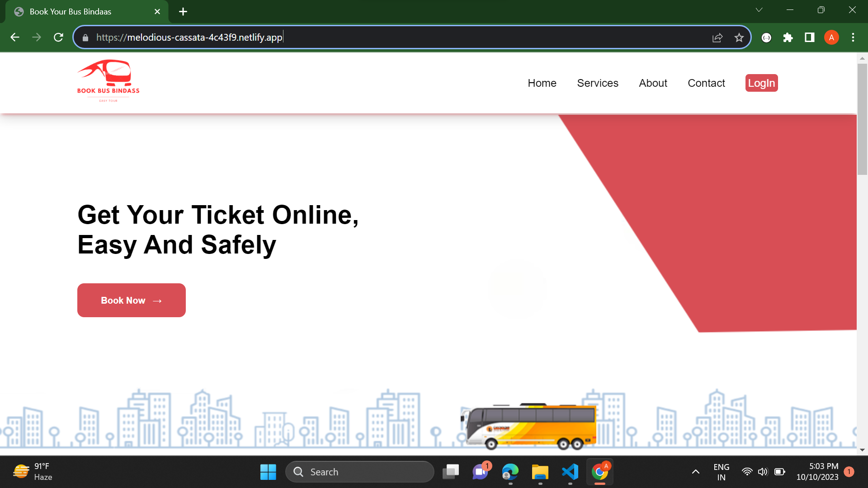Viewport: 868px width, 488px height.
Task: Click the share page icon in address bar
Action: [x=717, y=38]
